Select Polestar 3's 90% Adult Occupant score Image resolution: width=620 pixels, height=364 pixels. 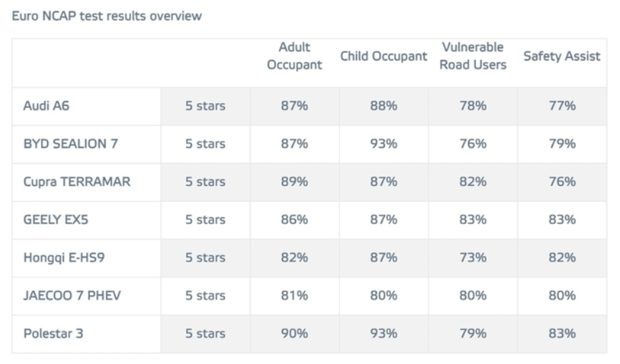(295, 333)
